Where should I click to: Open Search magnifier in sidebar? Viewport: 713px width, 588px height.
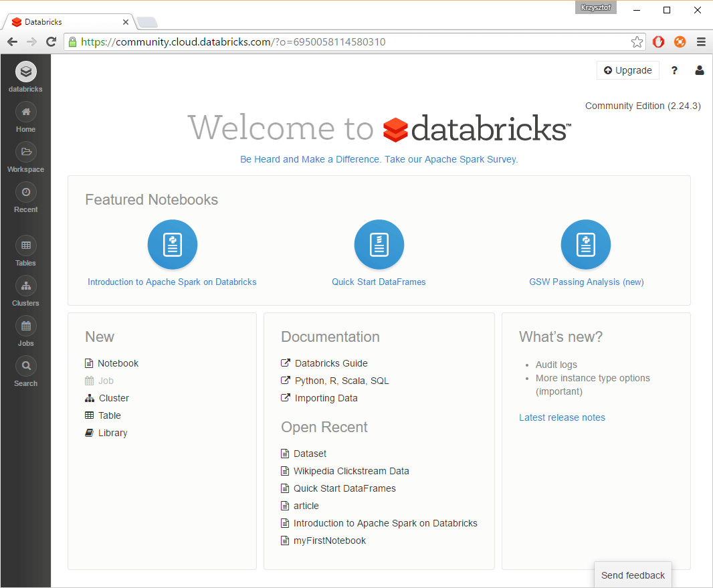(x=26, y=366)
